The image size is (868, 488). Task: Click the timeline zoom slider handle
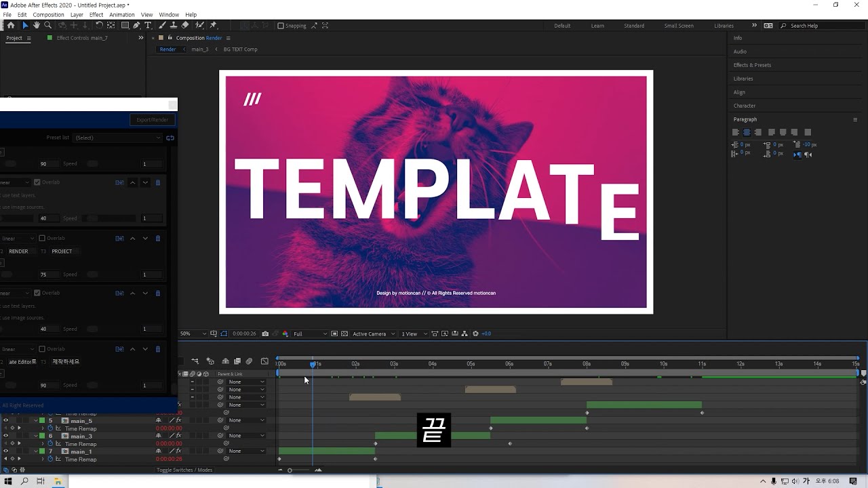coord(290,470)
